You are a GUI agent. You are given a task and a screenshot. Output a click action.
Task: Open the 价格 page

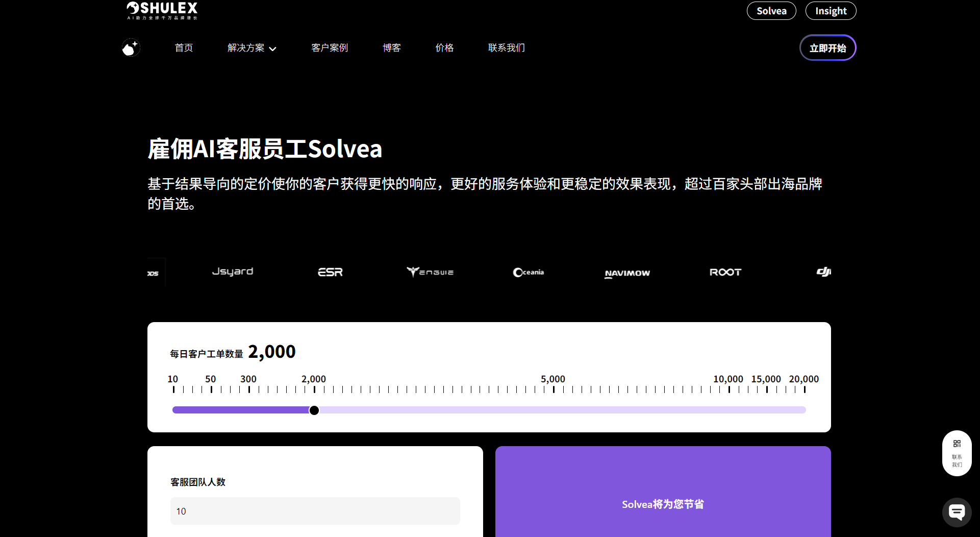[444, 47]
